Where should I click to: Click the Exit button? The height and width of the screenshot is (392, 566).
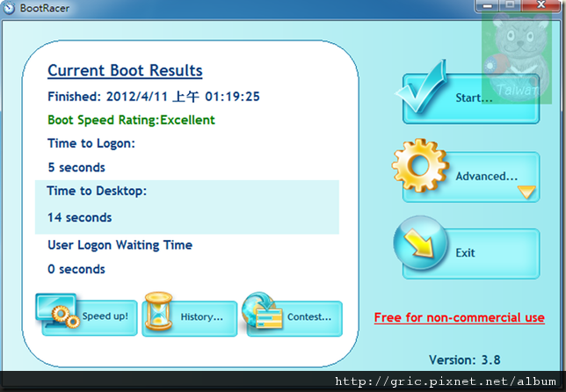coord(471,254)
